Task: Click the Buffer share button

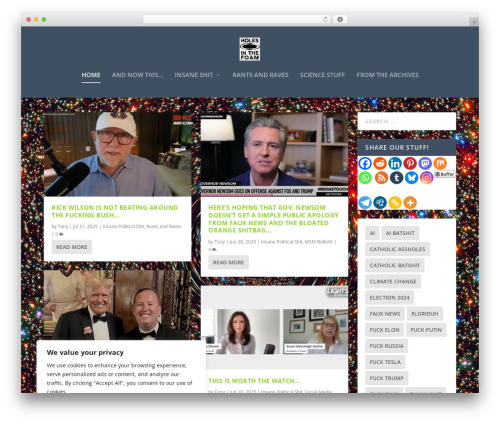Action: coord(445,174)
